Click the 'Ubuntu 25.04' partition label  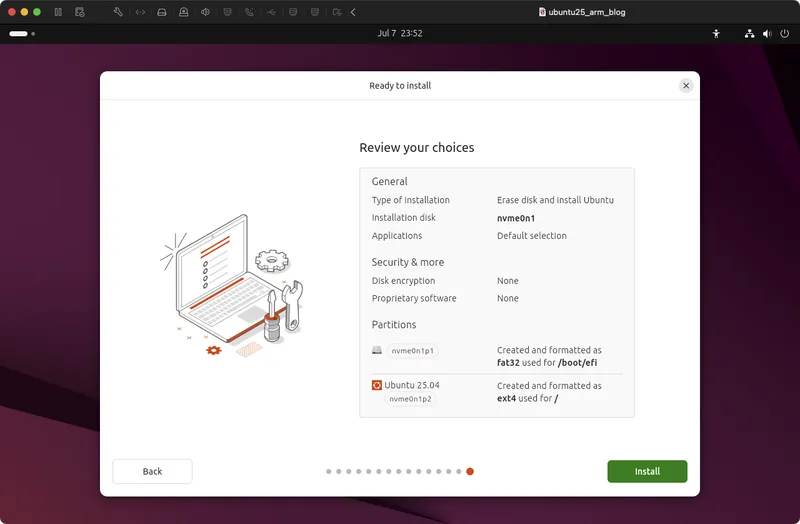click(412, 385)
